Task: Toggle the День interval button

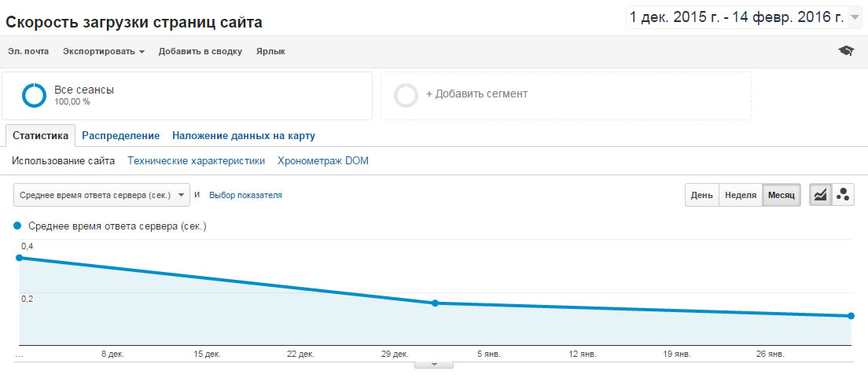Action: (x=701, y=196)
